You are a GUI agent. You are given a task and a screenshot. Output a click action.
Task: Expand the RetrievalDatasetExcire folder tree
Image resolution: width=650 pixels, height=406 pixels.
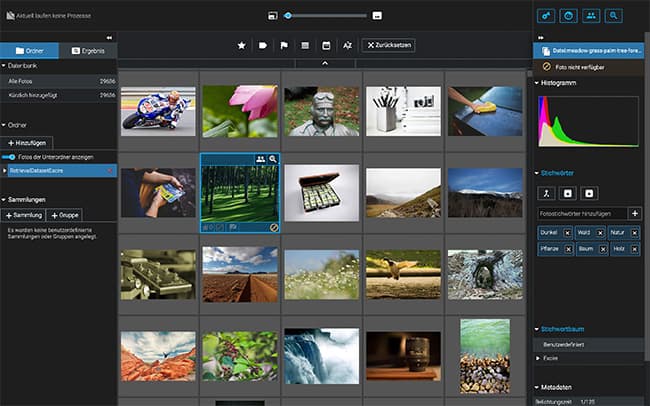5,171
